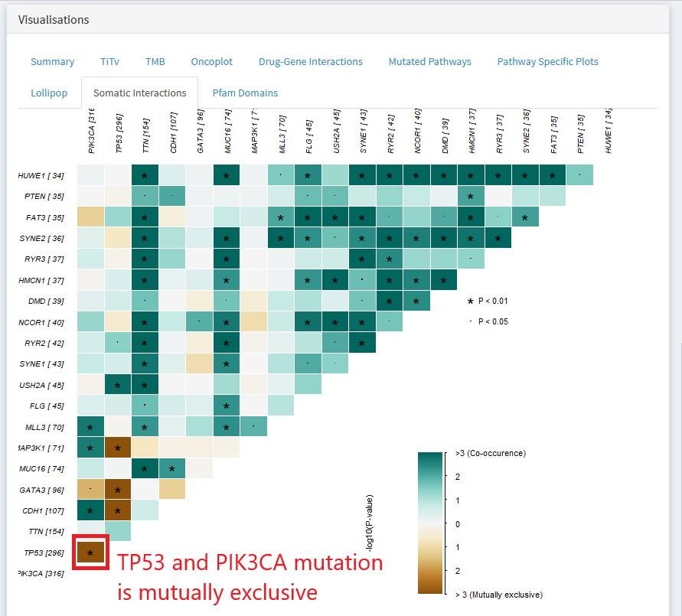Select the Oncoplot tab
This screenshot has height=616, width=682.
point(212,62)
